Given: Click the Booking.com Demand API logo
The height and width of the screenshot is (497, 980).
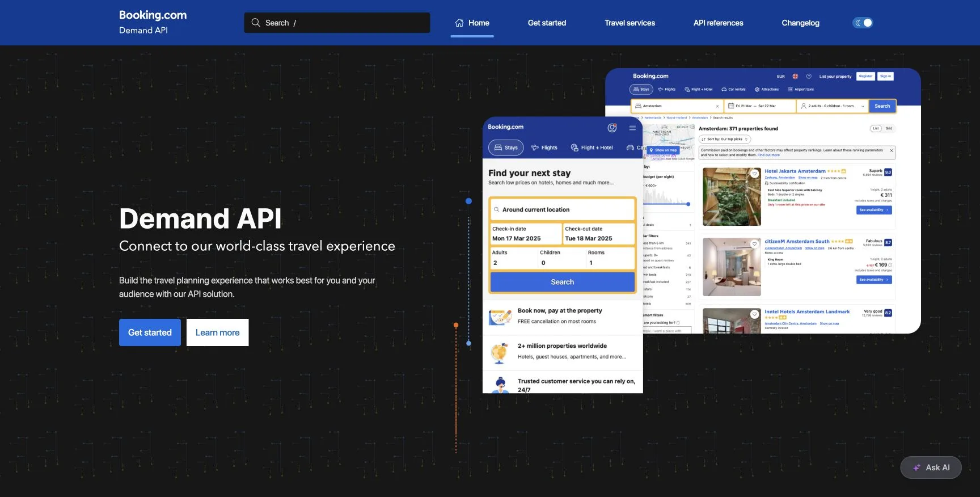Looking at the screenshot, I should 153,22.
